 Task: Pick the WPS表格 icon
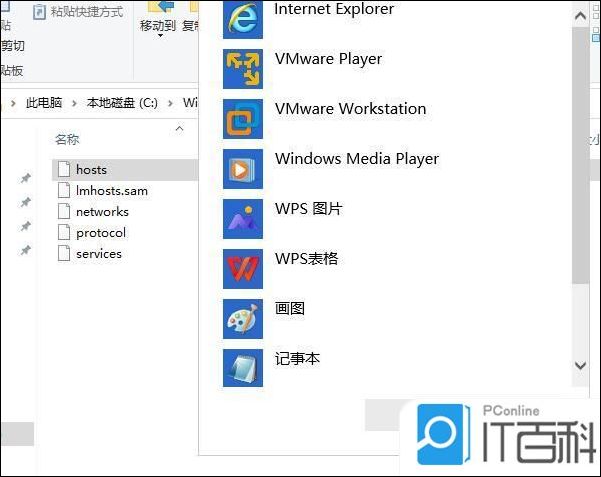tap(243, 269)
